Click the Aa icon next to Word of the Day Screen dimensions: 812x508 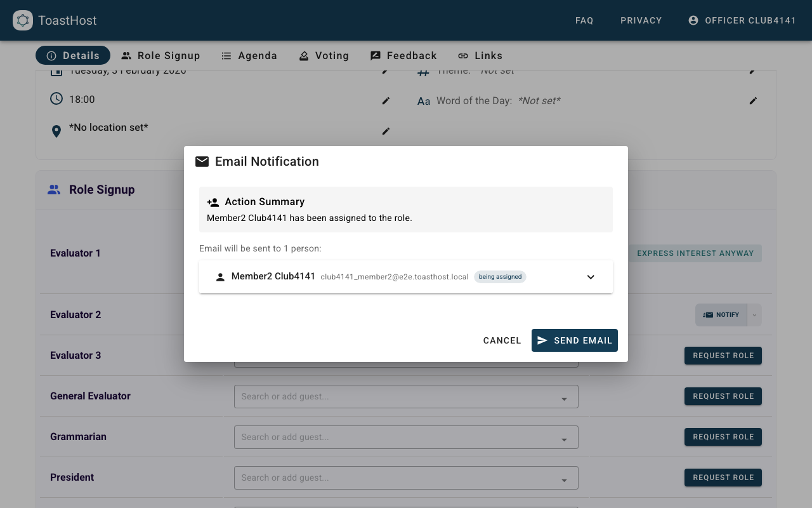click(424, 100)
